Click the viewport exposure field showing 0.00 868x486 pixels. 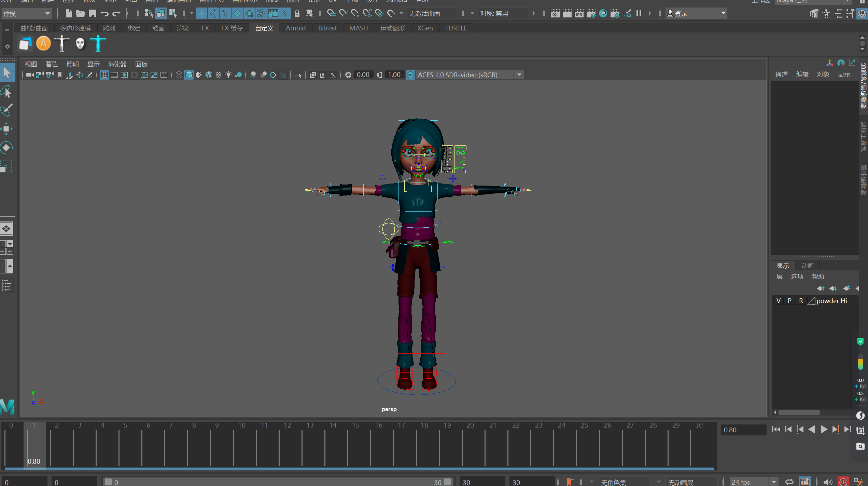click(x=363, y=75)
